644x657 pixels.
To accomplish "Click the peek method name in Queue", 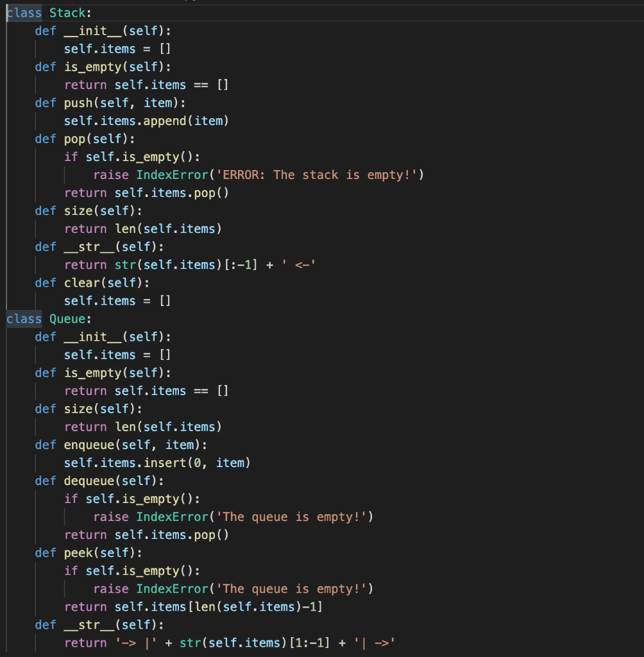I will coord(77,552).
